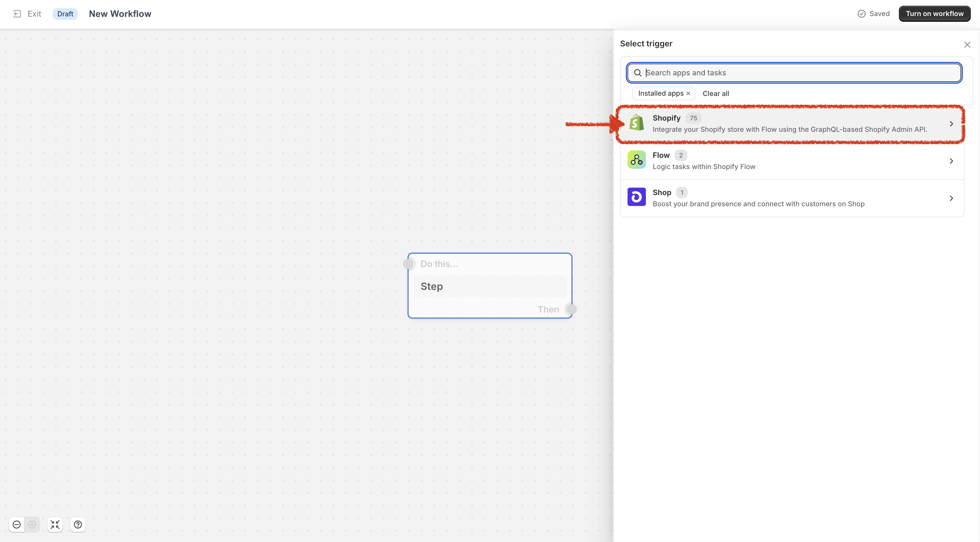980x542 pixels.
Task: Open the Shopify triggers row title
Action: (x=666, y=118)
